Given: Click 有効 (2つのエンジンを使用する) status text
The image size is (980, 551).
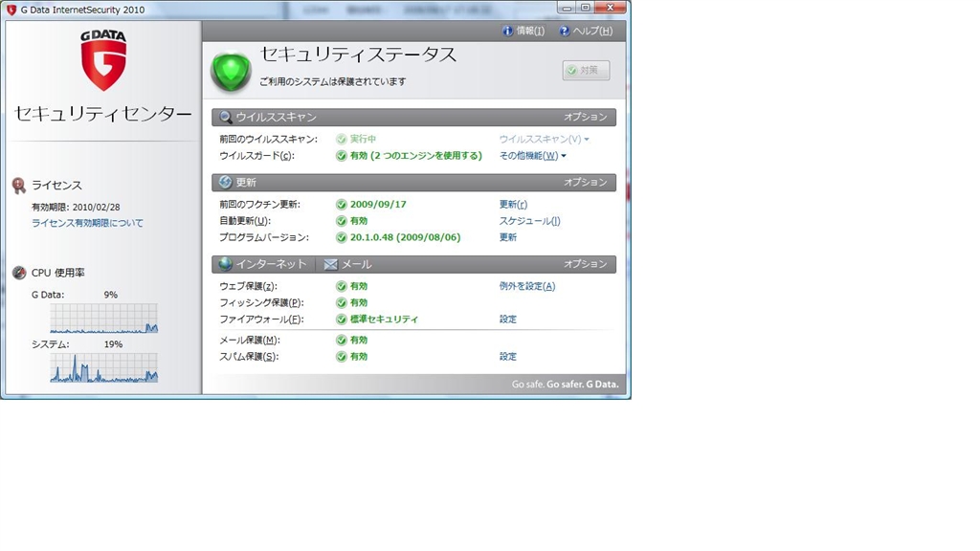Looking at the screenshot, I should tap(416, 156).
